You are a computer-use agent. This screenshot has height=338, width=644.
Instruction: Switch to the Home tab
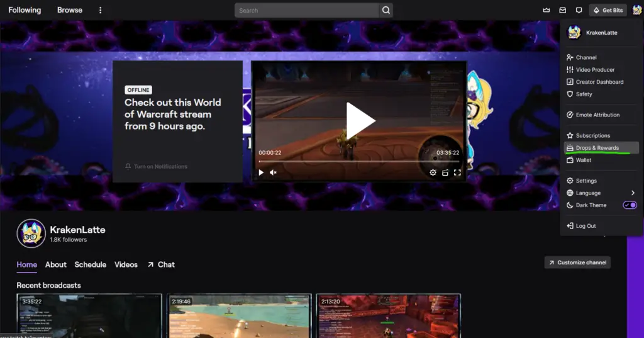26,265
